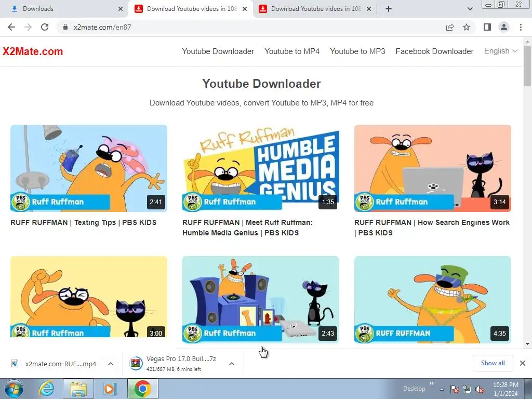Open the Texting Tips video thumbnail
Image resolution: width=532 pixels, height=399 pixels.
tap(88, 168)
